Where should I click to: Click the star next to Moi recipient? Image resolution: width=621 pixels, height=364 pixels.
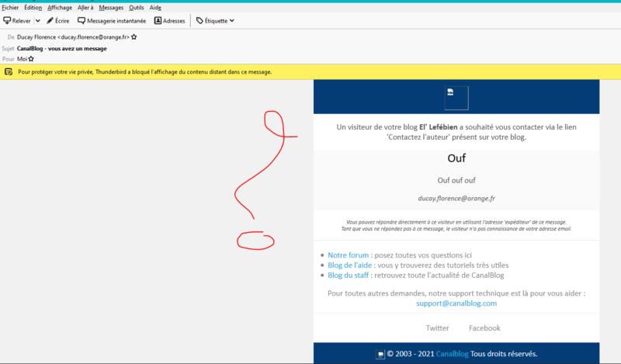(x=31, y=59)
